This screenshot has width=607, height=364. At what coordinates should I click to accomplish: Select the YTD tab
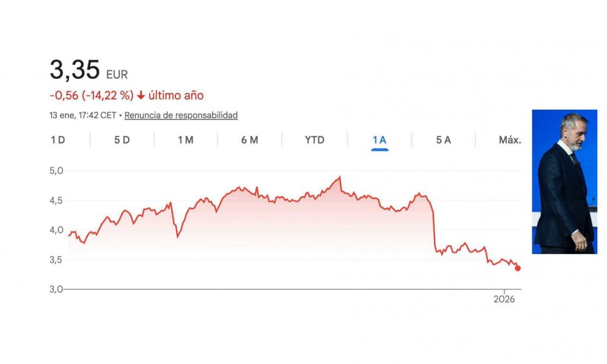pos(314,140)
